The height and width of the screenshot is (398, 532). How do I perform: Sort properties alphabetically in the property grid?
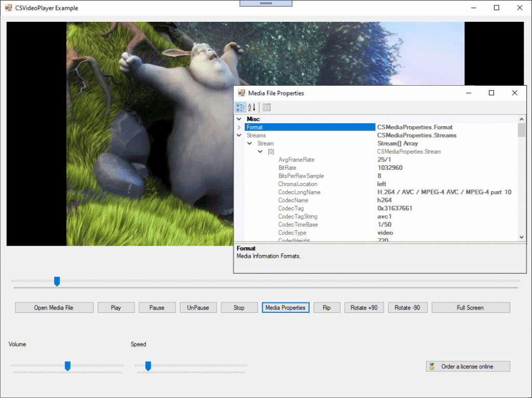tap(251, 108)
